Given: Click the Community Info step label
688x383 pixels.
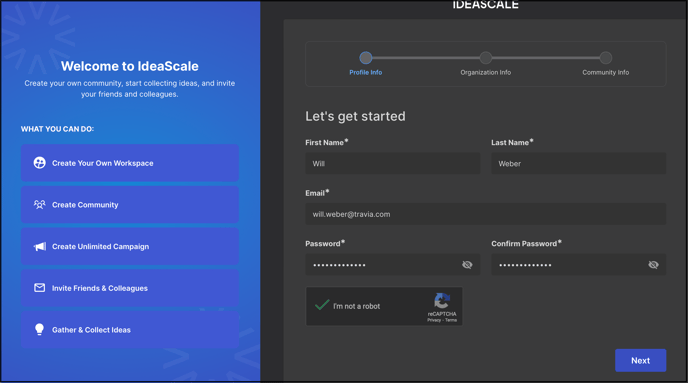Looking at the screenshot, I should coord(606,72).
